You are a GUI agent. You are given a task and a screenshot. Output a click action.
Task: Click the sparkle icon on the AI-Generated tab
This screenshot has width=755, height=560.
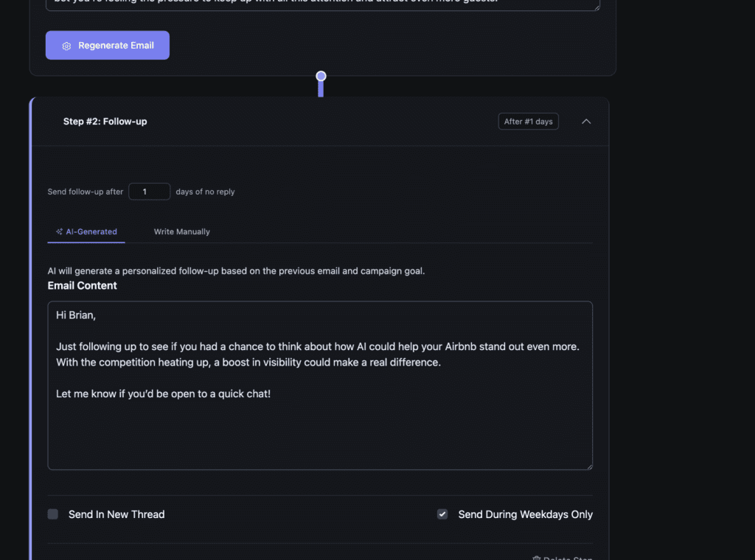point(59,231)
